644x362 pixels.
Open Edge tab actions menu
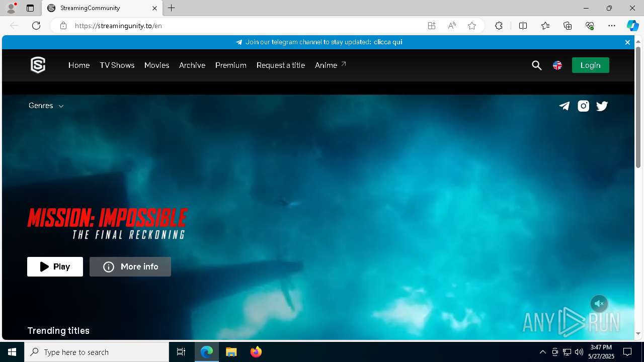click(x=30, y=8)
